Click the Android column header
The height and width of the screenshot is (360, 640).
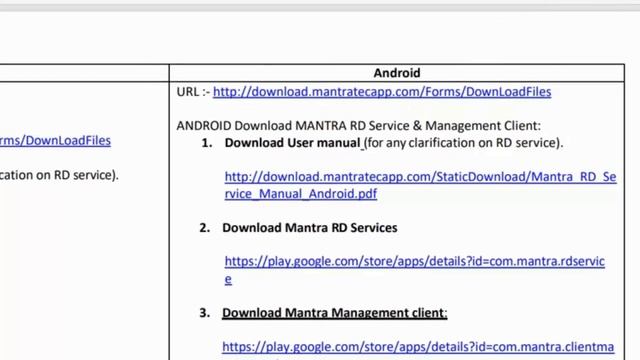(x=397, y=73)
